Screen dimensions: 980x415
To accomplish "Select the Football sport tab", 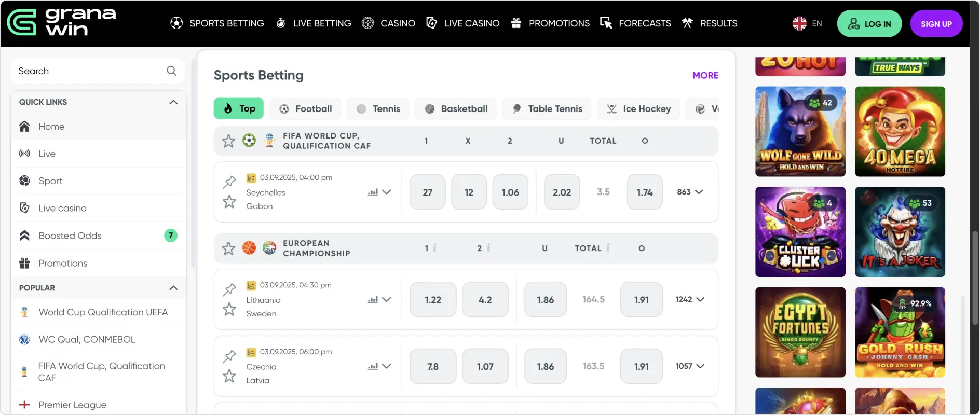I will [305, 109].
